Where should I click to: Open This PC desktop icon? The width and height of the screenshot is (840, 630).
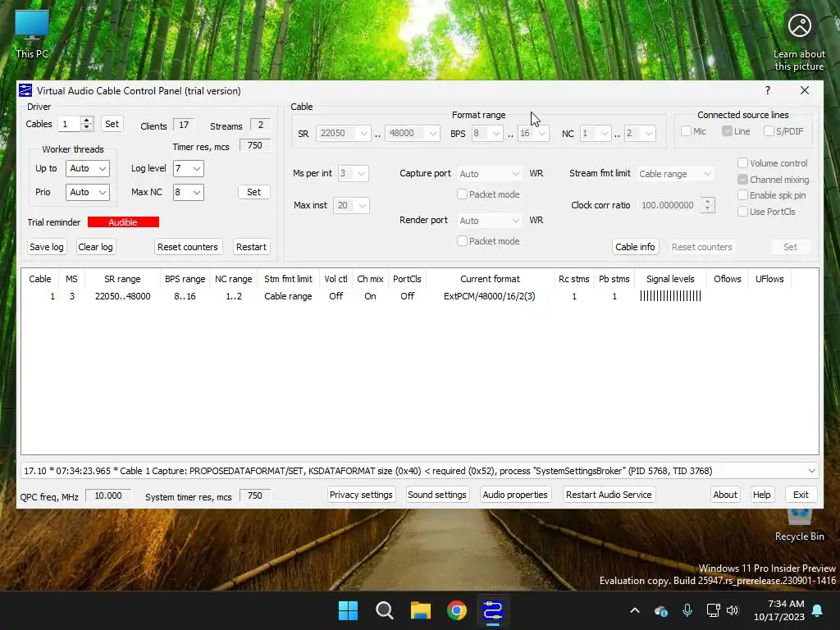[x=32, y=34]
